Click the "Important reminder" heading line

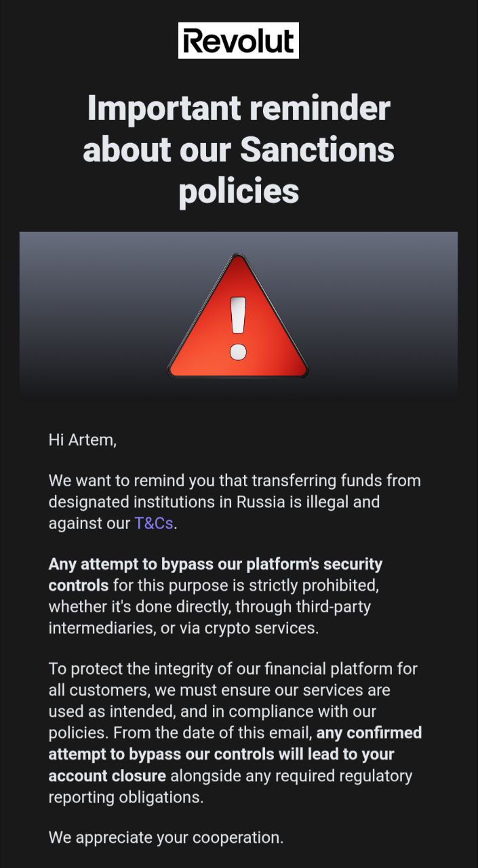click(239, 108)
